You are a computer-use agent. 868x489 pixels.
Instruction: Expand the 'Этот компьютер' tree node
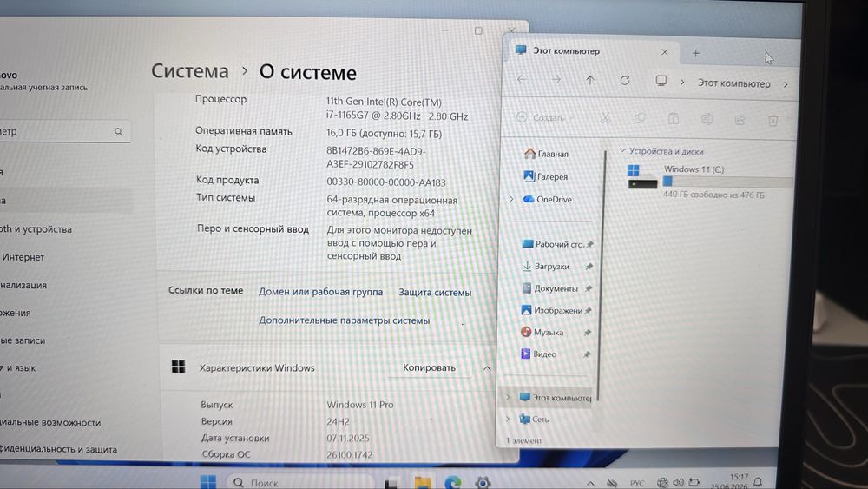point(508,397)
